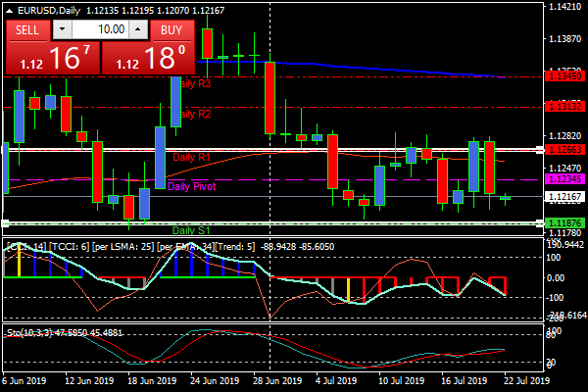Click the 6 Jun 2019 date label
This screenshot has height=392, width=588.
[x=24, y=381]
